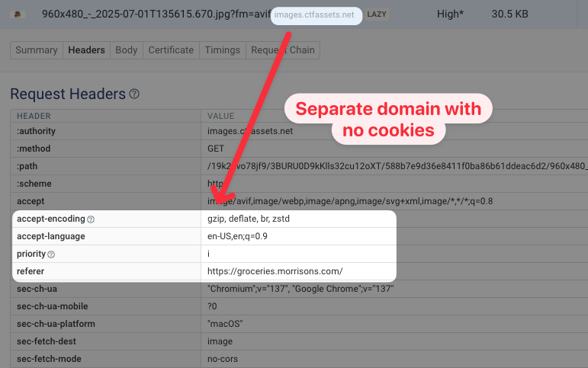The height and width of the screenshot is (368, 588).
Task: Select the accept-encoding header name
Action: click(x=51, y=219)
